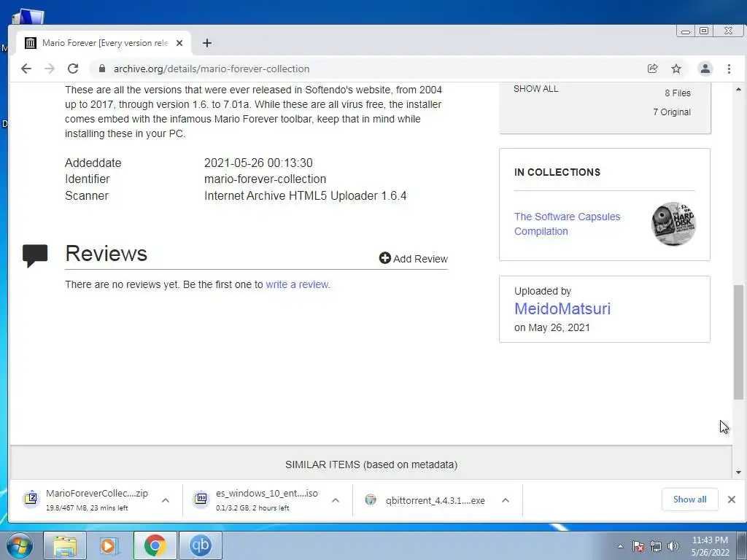Close the Mario Forever tab

pos(179,43)
